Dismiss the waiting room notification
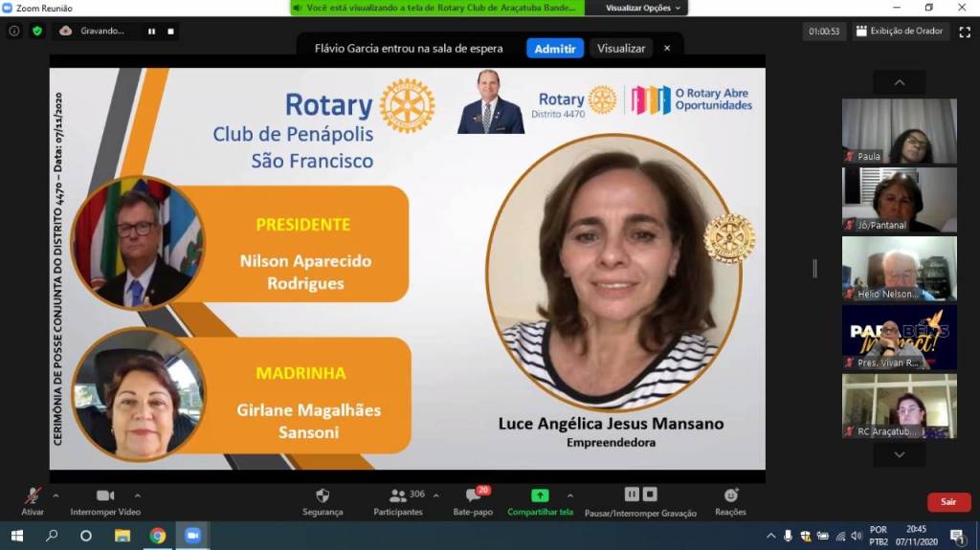 [x=667, y=48]
